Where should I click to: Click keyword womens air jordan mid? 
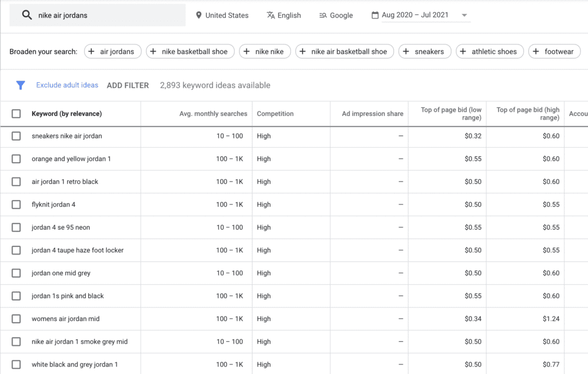click(x=65, y=319)
